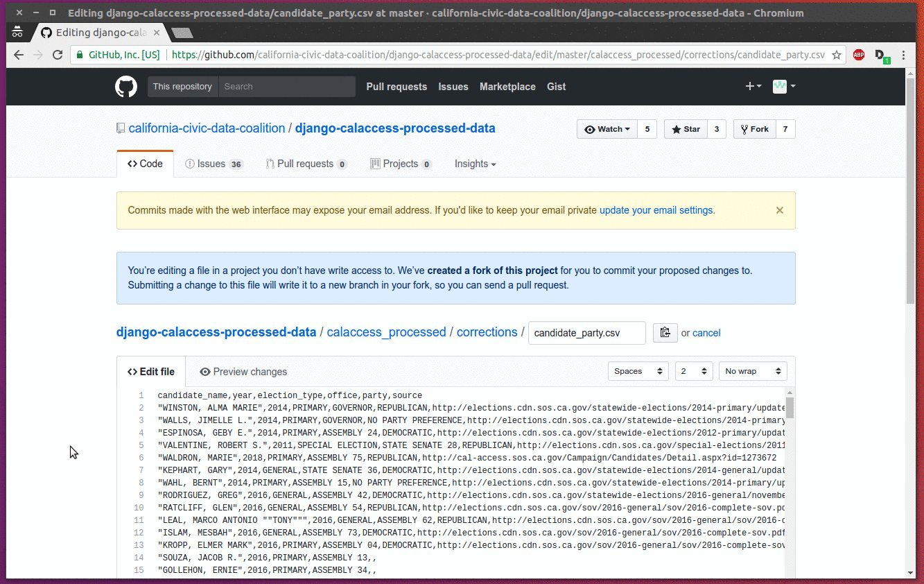
Task: Open the Chromium three-dot menu
Action: 903,55
